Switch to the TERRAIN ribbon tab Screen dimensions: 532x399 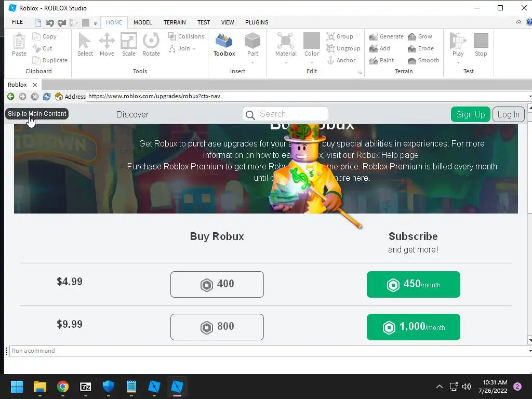coord(175,22)
